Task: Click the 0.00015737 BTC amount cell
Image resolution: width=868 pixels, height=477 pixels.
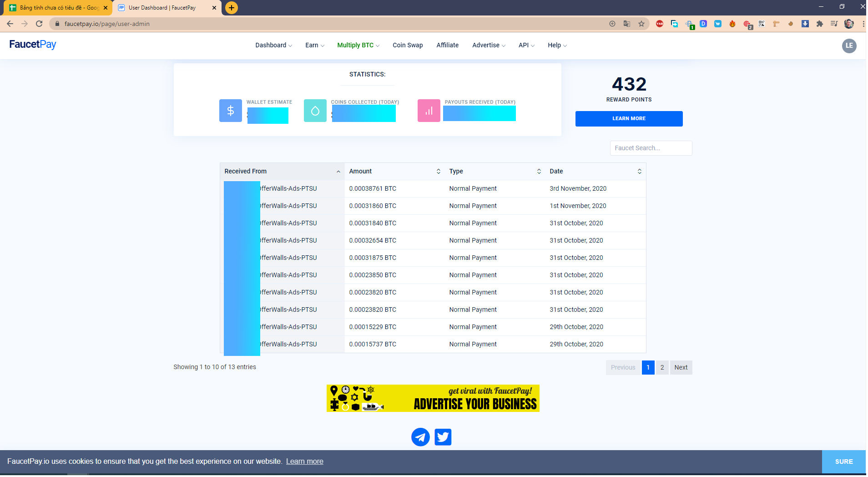Action: point(373,344)
